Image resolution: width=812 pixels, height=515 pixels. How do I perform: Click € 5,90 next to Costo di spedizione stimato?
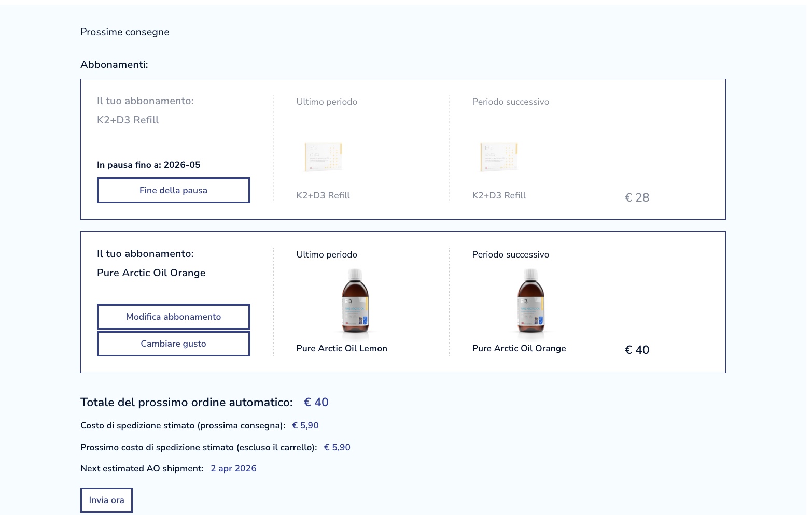pyautogui.click(x=305, y=425)
